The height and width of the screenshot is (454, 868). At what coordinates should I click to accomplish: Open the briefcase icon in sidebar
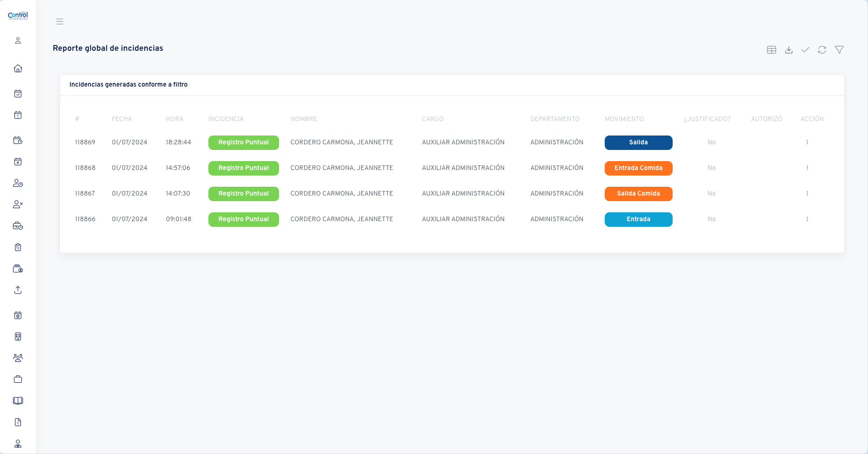click(x=18, y=379)
